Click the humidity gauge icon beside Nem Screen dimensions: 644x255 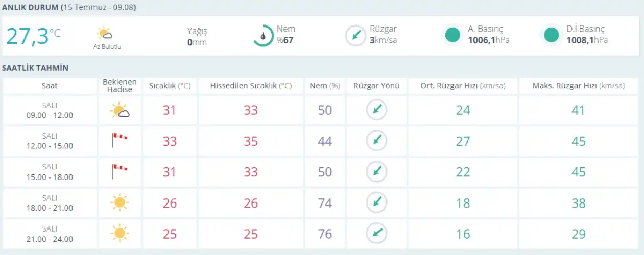coord(264,36)
